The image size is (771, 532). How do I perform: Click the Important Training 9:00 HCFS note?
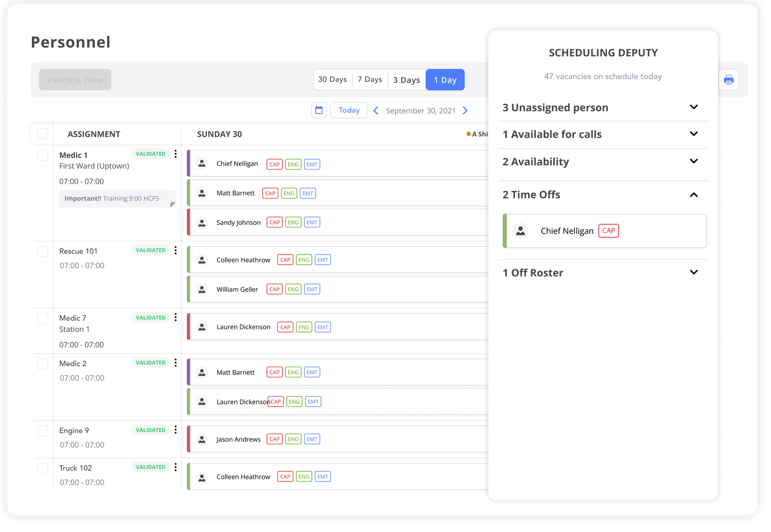coord(117,198)
